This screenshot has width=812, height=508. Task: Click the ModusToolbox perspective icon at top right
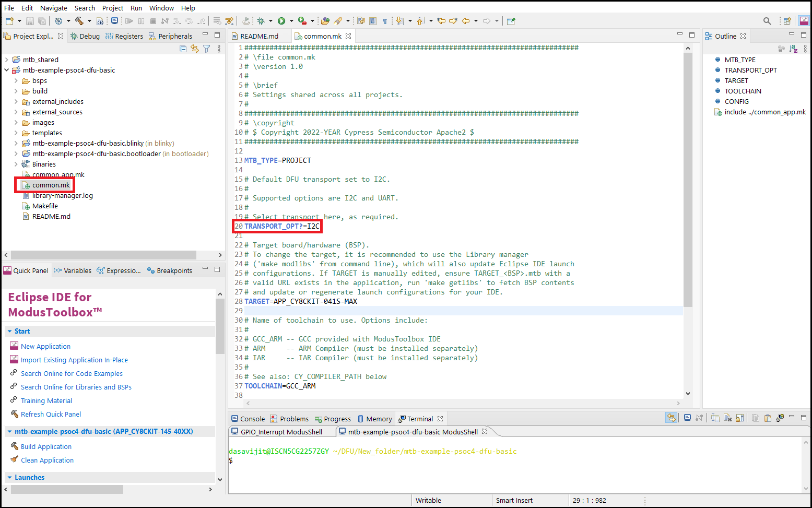coord(804,21)
